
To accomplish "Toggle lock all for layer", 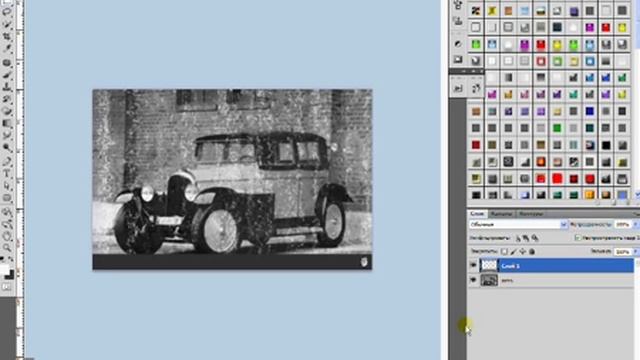I will coord(531,251).
